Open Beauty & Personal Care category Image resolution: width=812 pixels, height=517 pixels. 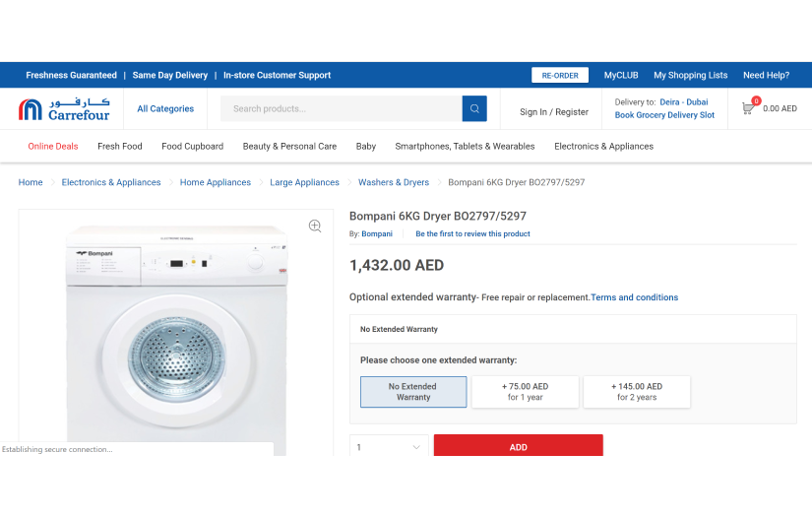click(289, 146)
